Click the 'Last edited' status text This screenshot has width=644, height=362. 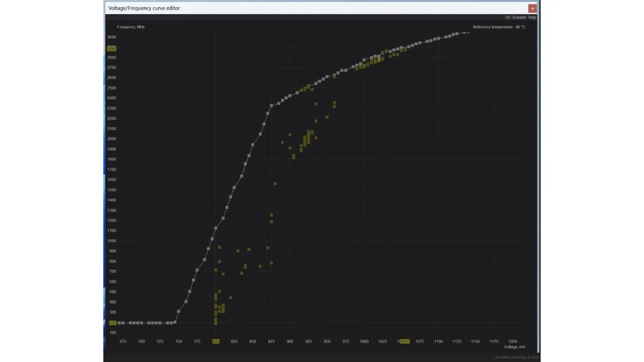tap(517, 357)
